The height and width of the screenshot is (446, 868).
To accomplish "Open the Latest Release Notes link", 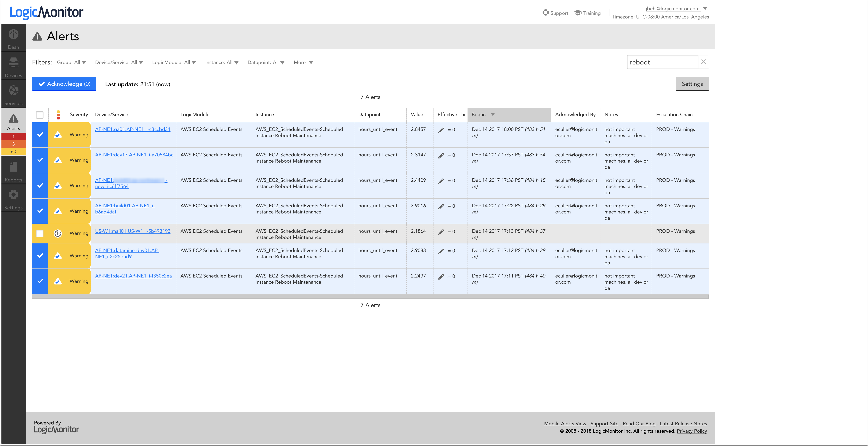I will click(683, 424).
